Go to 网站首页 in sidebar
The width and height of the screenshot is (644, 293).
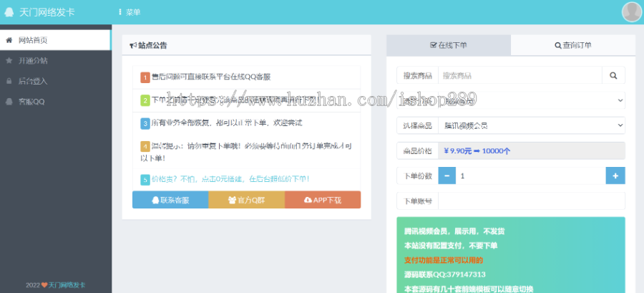[33, 40]
